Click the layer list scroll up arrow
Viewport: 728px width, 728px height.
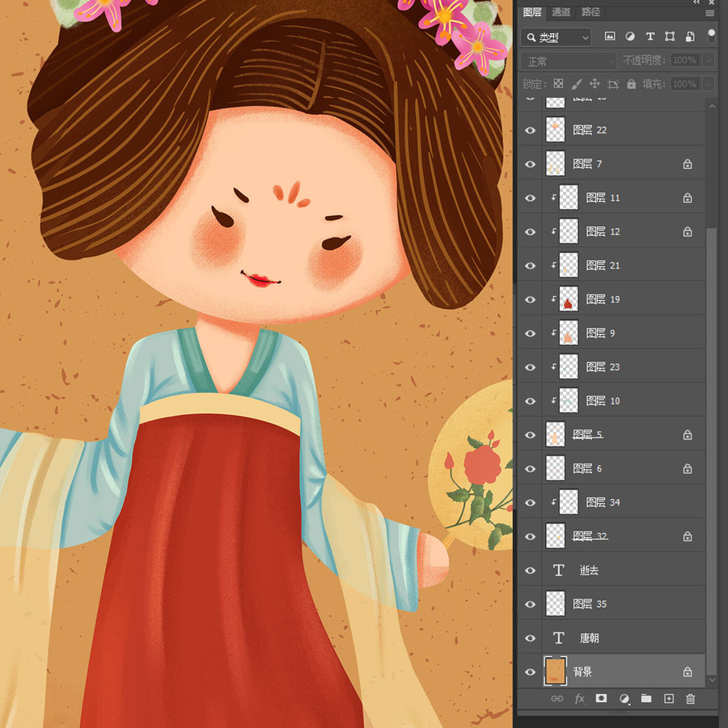(x=712, y=106)
